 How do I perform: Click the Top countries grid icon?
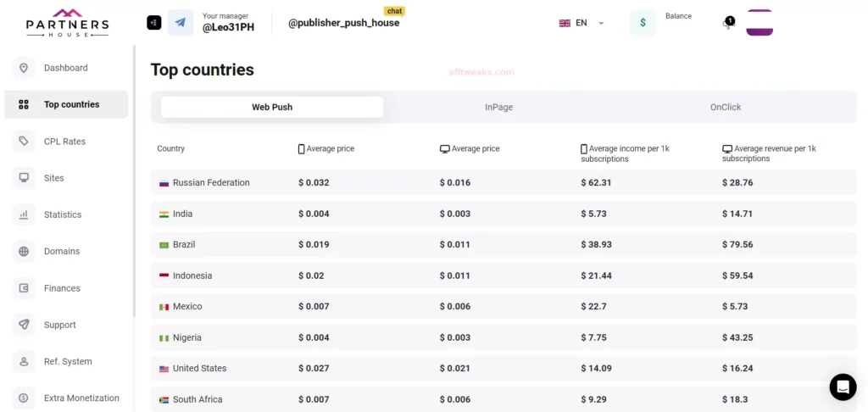[x=23, y=104]
